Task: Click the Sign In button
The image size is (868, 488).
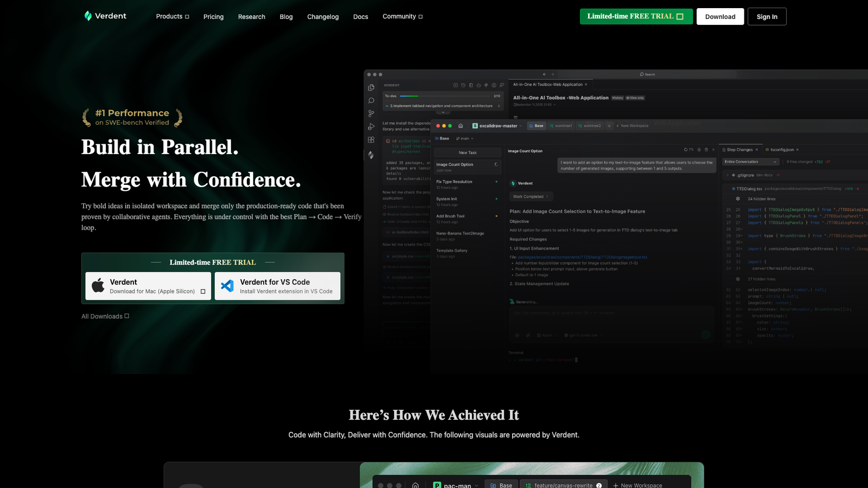Action: [767, 16]
